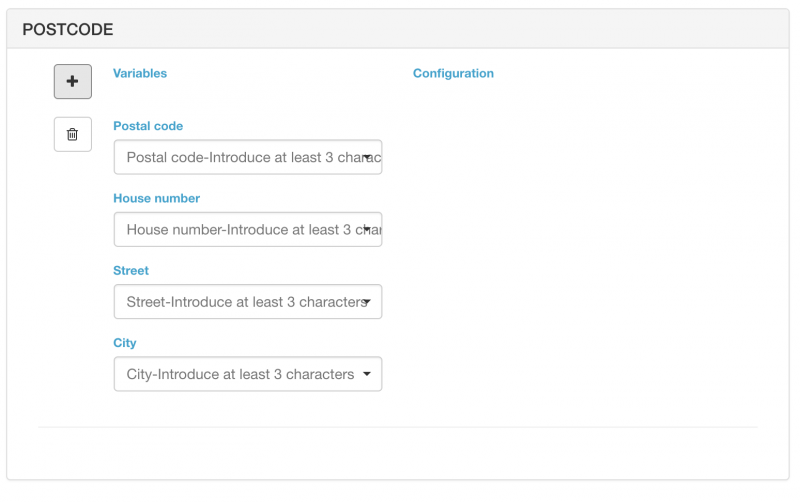Click the blue House number field label

pyautogui.click(x=156, y=198)
